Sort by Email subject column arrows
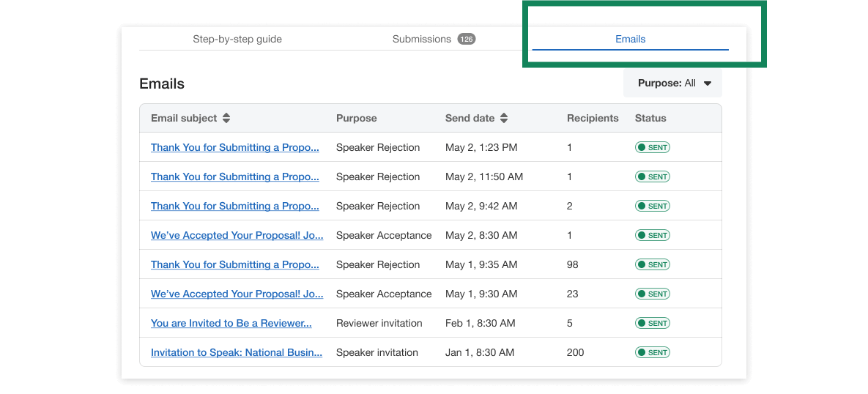868x394 pixels. pos(226,118)
